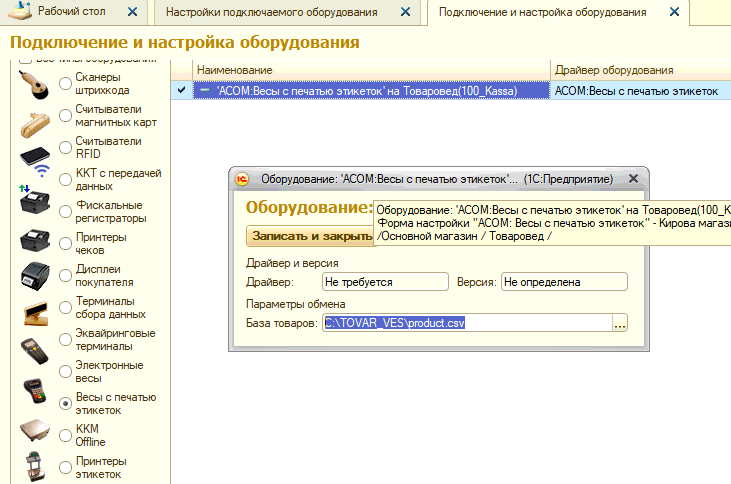The height and width of the screenshot is (484, 731).
Task: Close the Настройки подключаемого оборудования tab
Action: [406, 12]
